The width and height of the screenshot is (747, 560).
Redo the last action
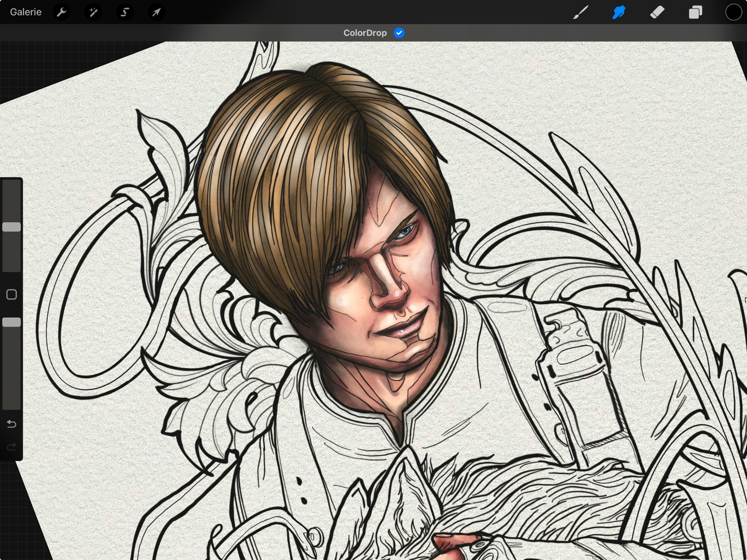pyautogui.click(x=12, y=447)
